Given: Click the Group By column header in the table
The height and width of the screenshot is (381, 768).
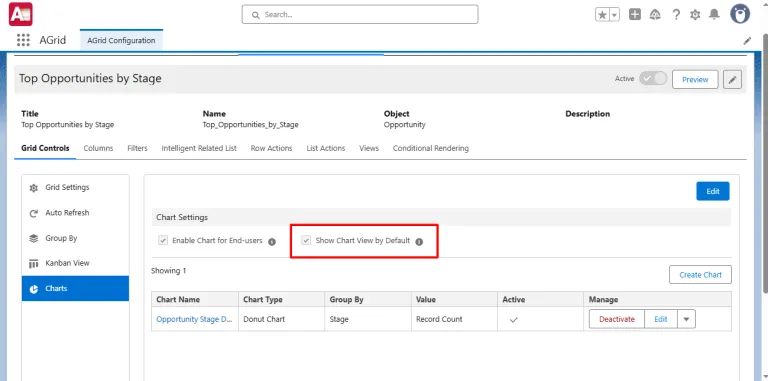Looking at the screenshot, I should click(x=368, y=299).
